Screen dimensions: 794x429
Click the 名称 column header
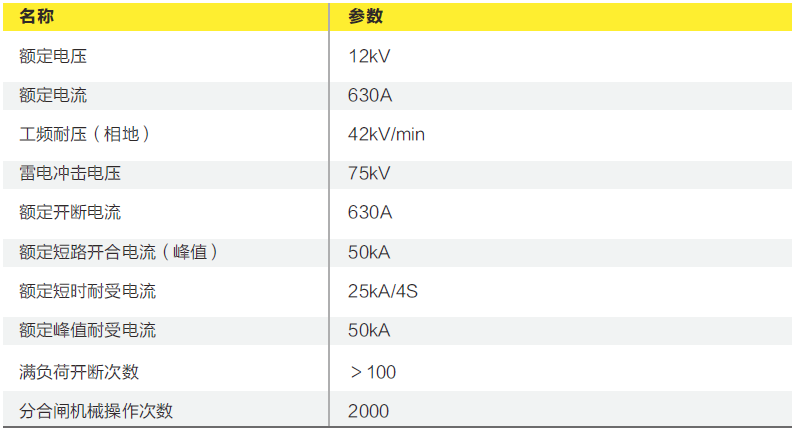pos(39,17)
